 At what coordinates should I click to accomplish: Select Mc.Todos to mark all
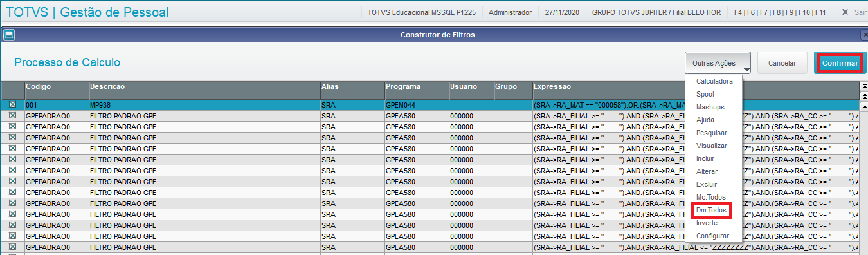pos(710,197)
